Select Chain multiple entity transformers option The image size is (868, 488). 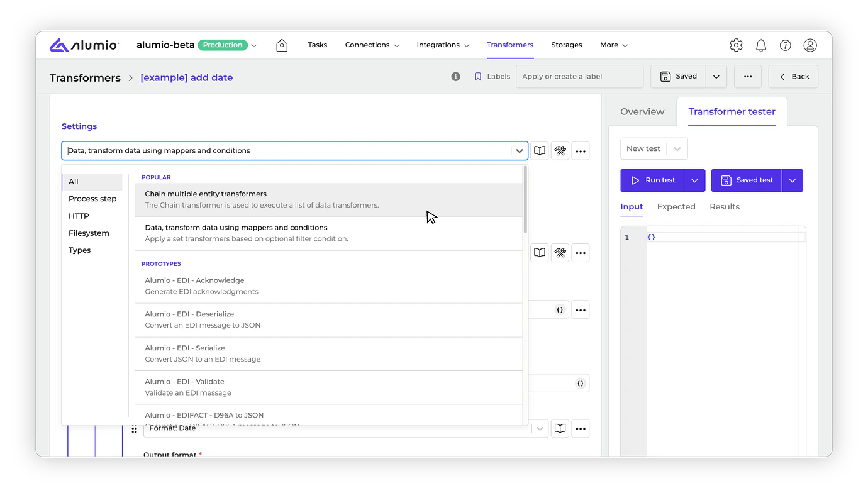[x=328, y=200]
